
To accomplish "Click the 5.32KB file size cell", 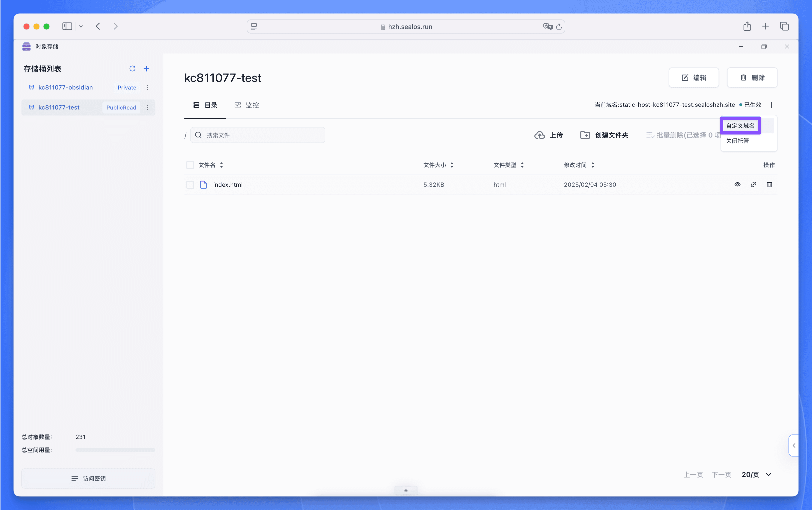I will coord(434,185).
